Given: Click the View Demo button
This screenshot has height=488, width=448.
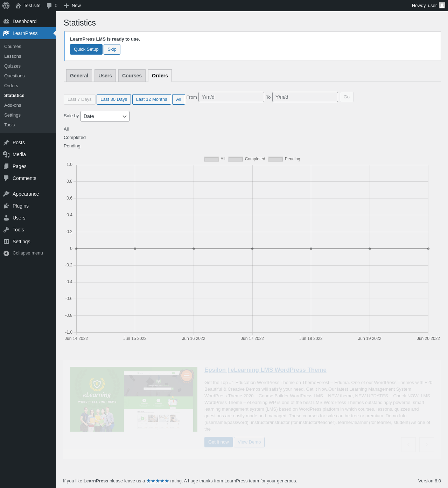Looking at the screenshot, I should pos(249,442).
